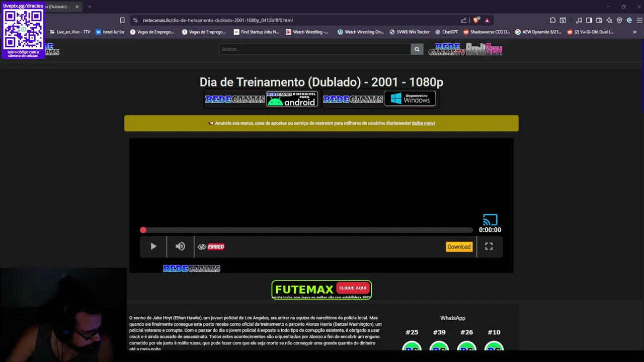Click the magnifier search button
The height and width of the screenshot is (362, 644).
pyautogui.click(x=417, y=49)
